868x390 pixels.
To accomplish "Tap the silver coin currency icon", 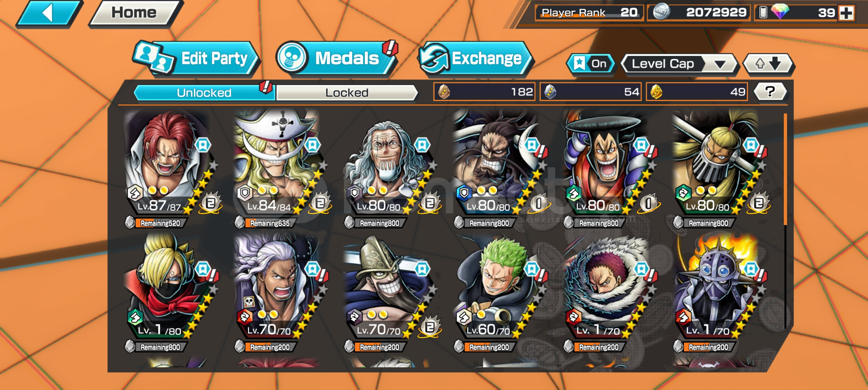I will 661,12.
